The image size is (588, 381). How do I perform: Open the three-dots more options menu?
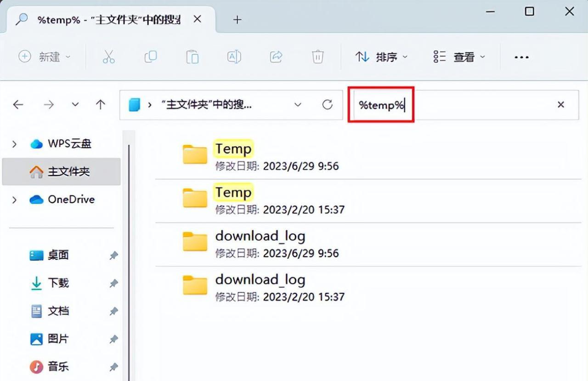[521, 57]
